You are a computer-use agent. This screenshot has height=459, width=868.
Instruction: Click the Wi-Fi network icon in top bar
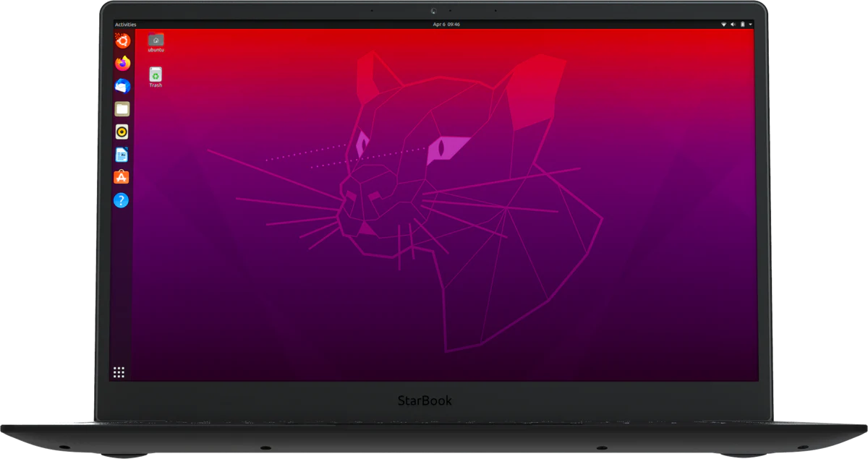724,25
